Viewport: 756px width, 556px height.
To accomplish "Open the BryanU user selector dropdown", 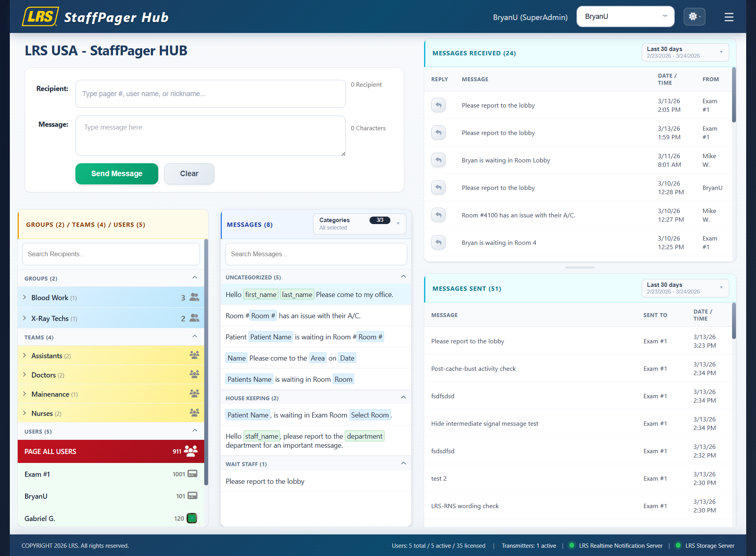I will pos(625,16).
